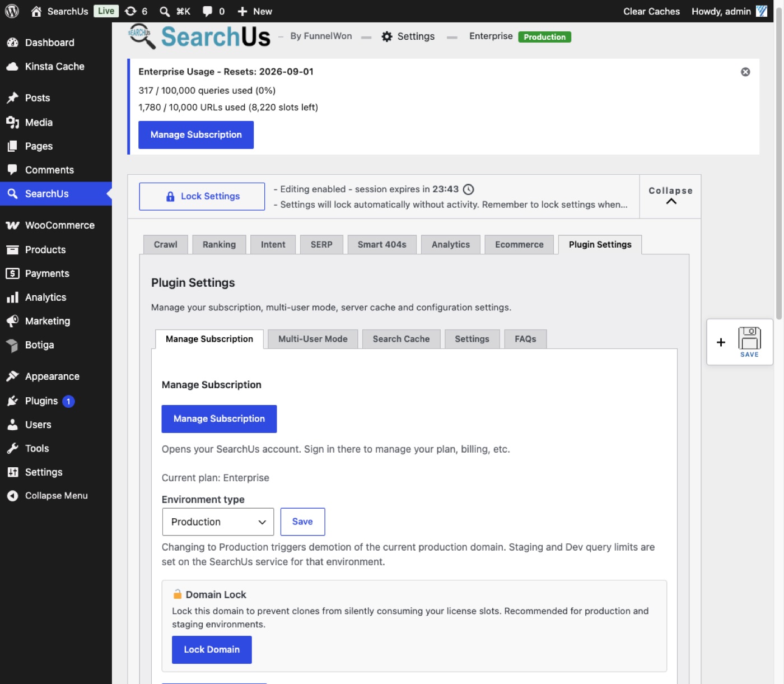Open Multi-User Mode sub-tab
The width and height of the screenshot is (784, 684).
tap(313, 339)
